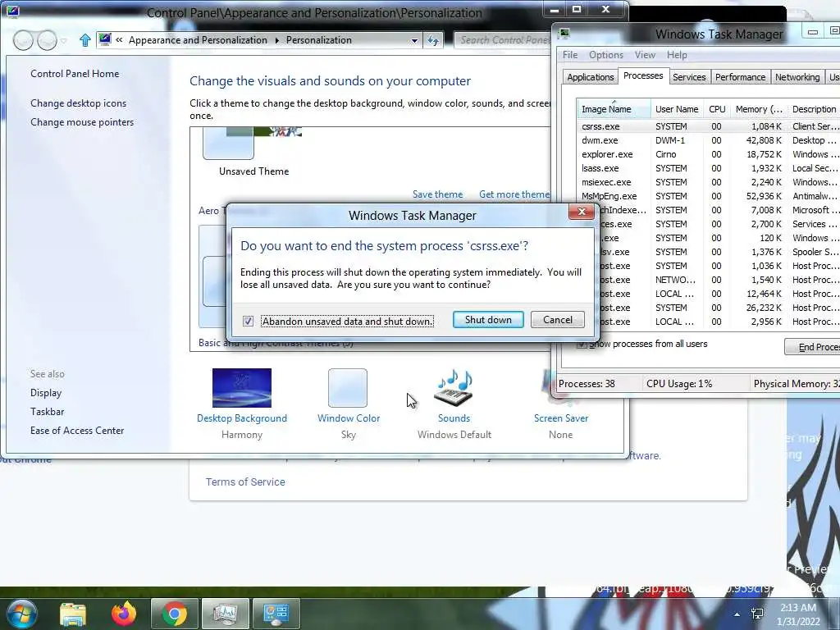Close the Task Manager confirmation dialog
Screen dimensions: 840x630
point(582,212)
